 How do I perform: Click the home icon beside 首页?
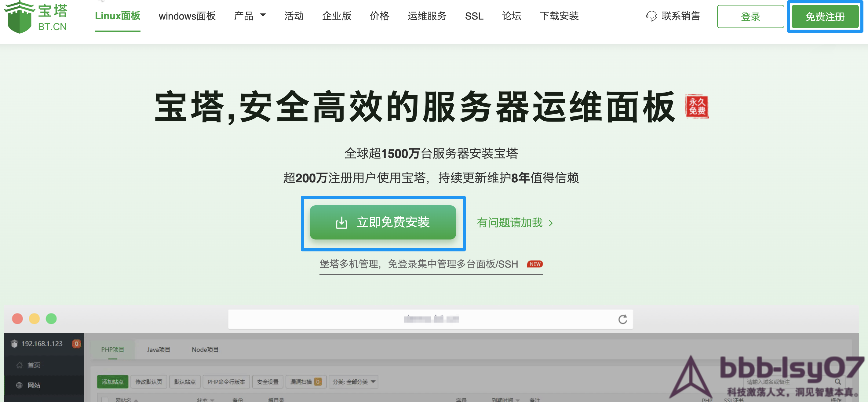pyautogui.click(x=20, y=365)
